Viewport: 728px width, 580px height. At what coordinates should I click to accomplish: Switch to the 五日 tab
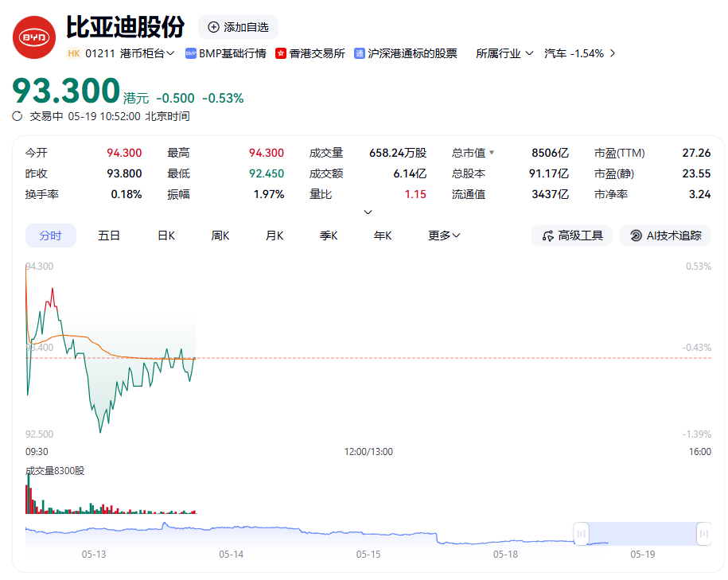click(109, 236)
